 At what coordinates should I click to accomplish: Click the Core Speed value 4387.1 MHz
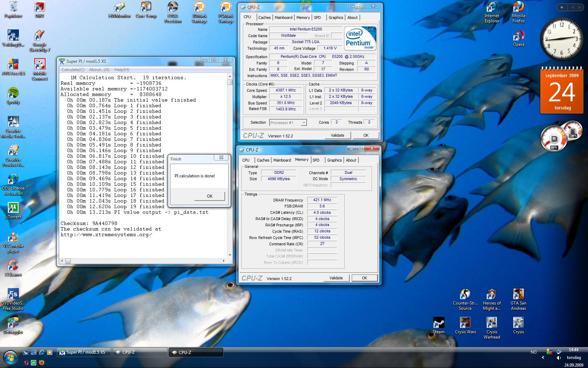point(286,90)
